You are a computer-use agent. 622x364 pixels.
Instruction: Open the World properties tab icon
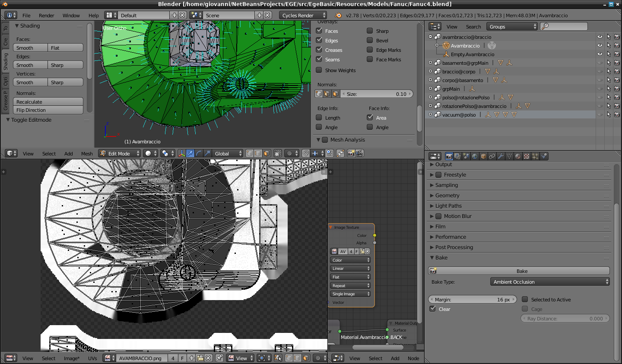(x=475, y=156)
